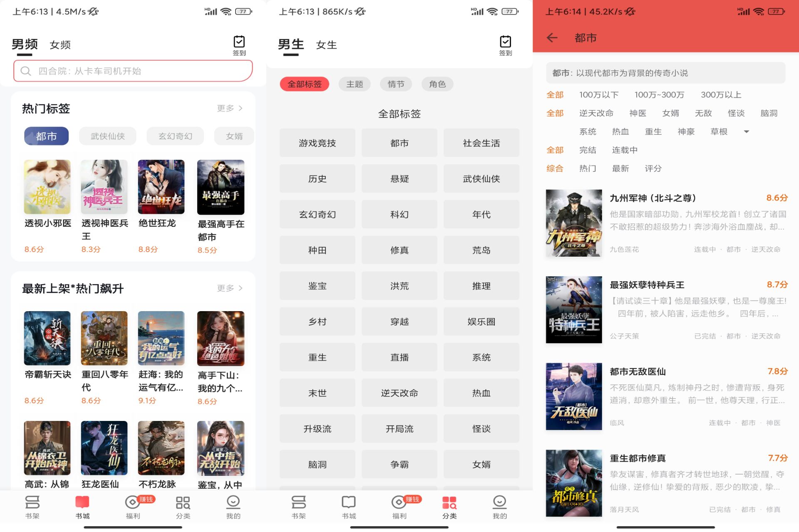Viewport: 799px width, 532px height.
Task: Select the 都市 hot tag pill
Action: pos(46,136)
